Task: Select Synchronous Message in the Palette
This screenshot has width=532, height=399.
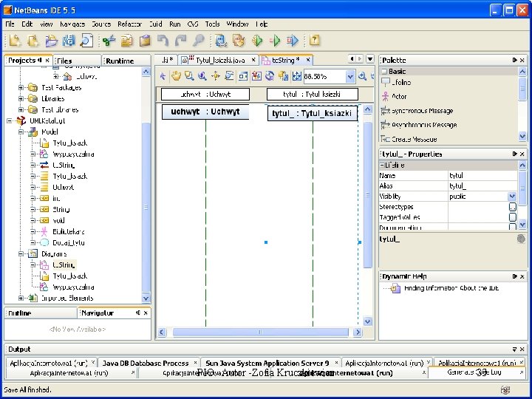Action: pyautogui.click(x=422, y=111)
